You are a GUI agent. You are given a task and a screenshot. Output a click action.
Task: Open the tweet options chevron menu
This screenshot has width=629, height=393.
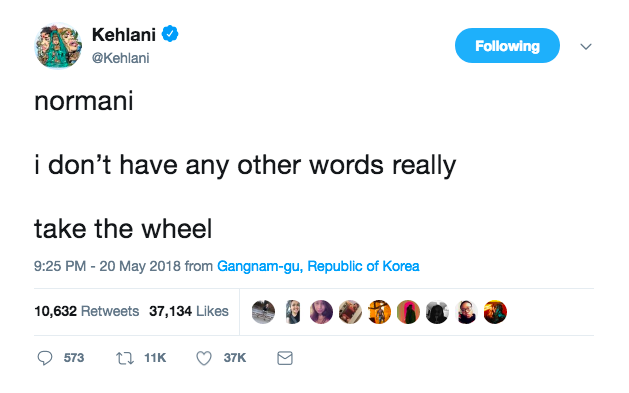(x=586, y=47)
